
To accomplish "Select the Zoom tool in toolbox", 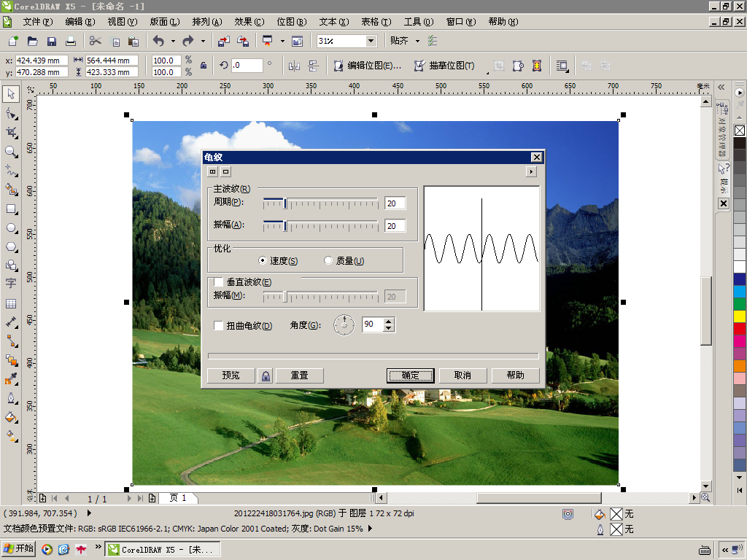I will pyautogui.click(x=11, y=152).
